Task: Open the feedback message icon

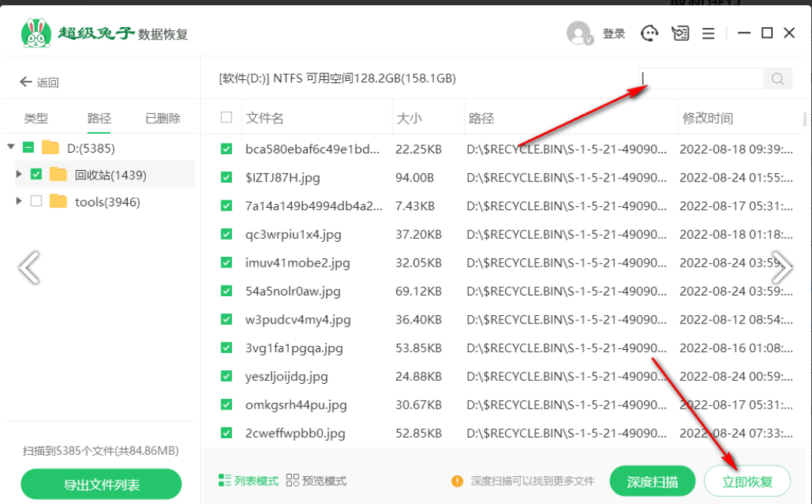Action: pos(680,33)
